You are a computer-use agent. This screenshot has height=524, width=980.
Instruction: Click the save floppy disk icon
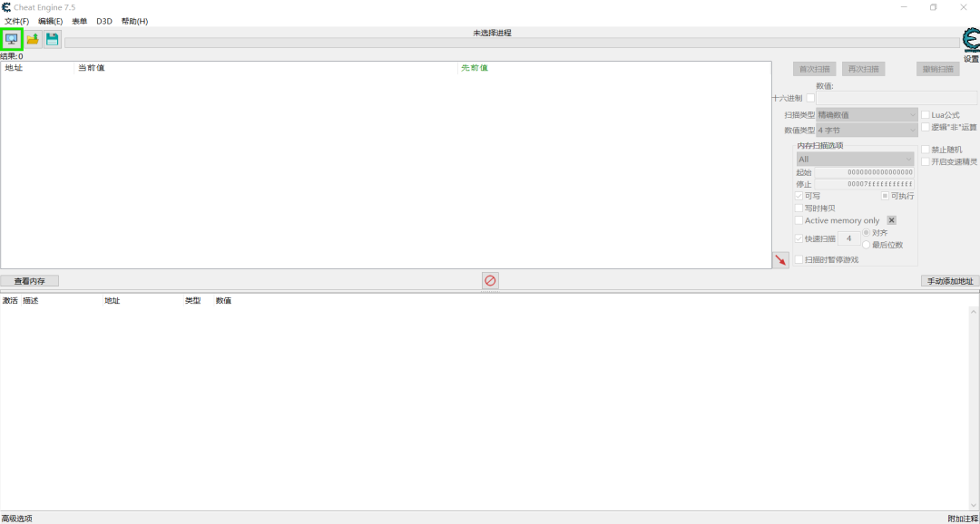[x=53, y=39]
